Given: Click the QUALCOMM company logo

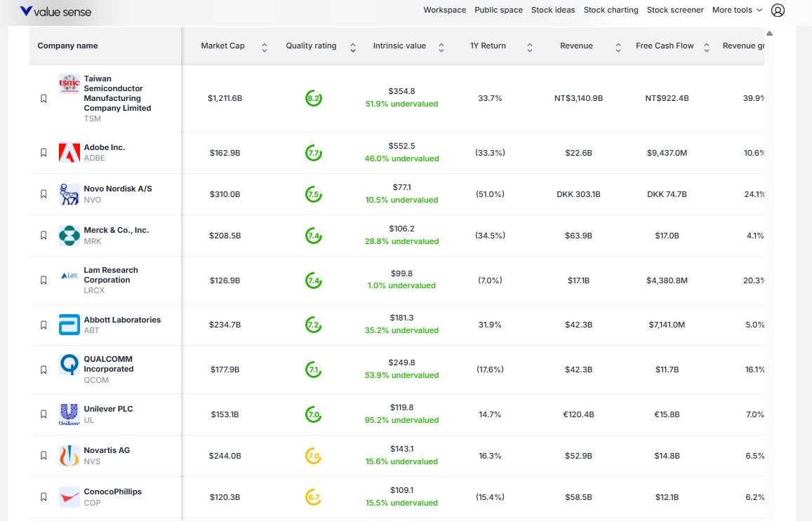Looking at the screenshot, I should (x=69, y=365).
